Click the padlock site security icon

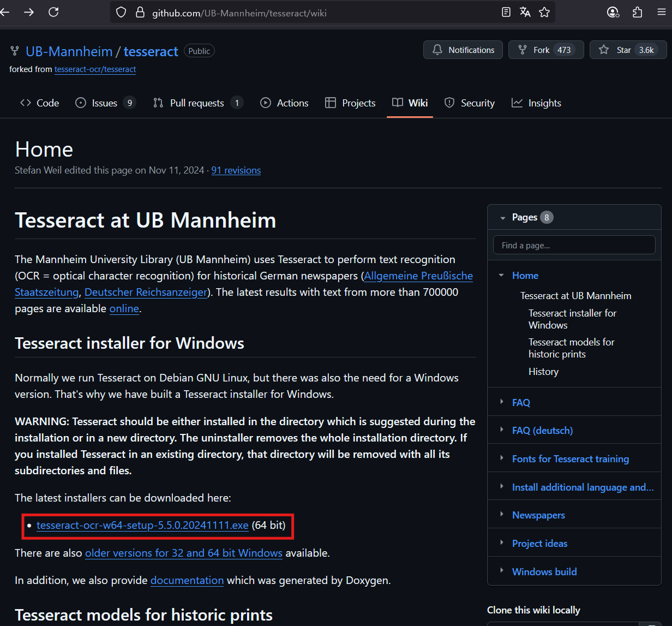click(140, 12)
